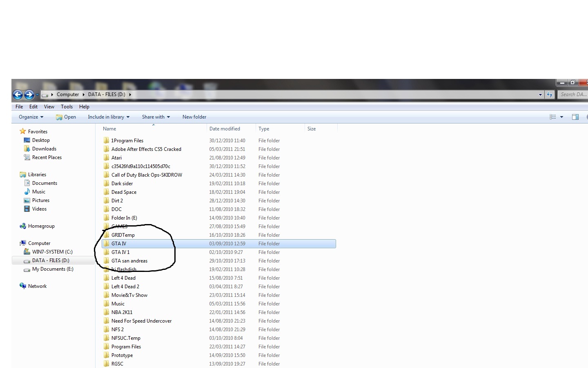This screenshot has width=588, height=368.
Task: Select the GRIDTemp folder icon
Action: (106, 235)
